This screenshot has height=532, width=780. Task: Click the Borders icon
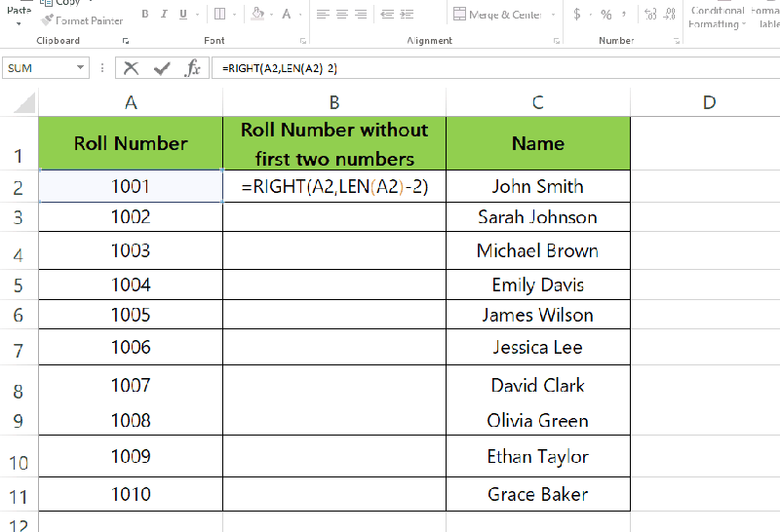[219, 14]
